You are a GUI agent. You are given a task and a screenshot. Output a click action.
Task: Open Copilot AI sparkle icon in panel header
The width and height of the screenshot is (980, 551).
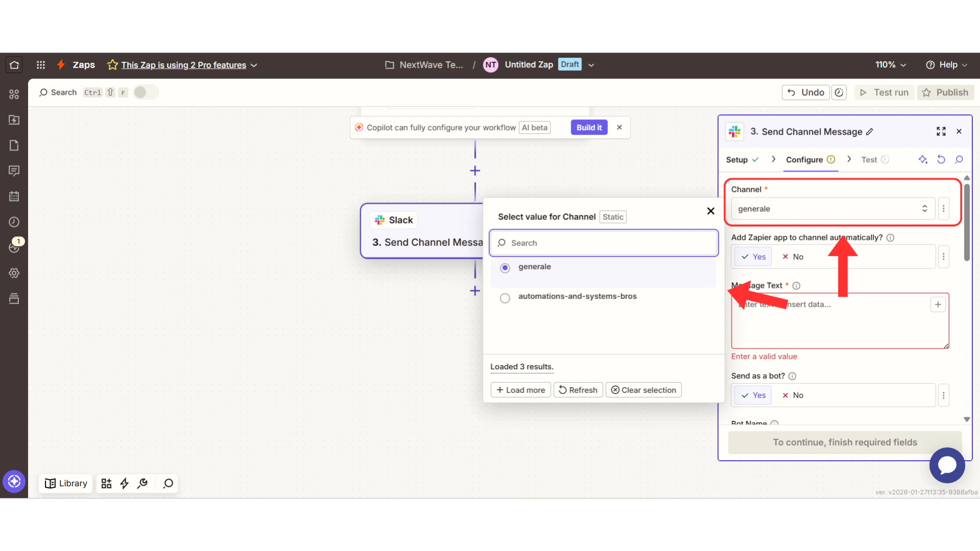(923, 159)
